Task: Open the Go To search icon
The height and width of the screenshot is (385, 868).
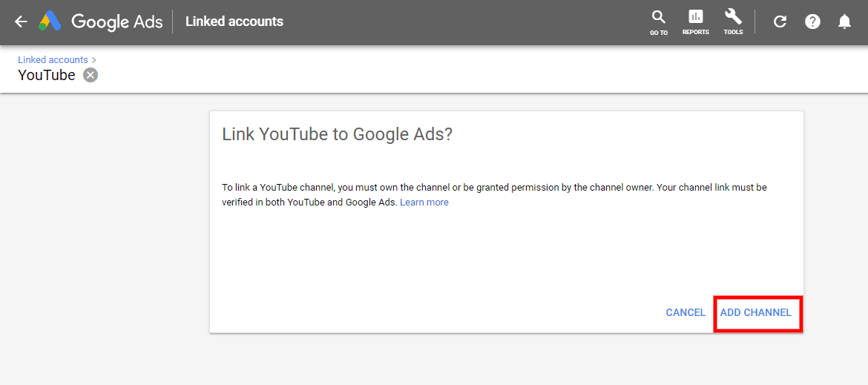Action: 659,22
